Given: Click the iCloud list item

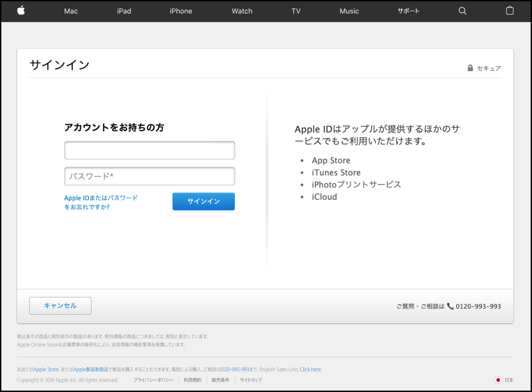Looking at the screenshot, I should [x=324, y=197].
